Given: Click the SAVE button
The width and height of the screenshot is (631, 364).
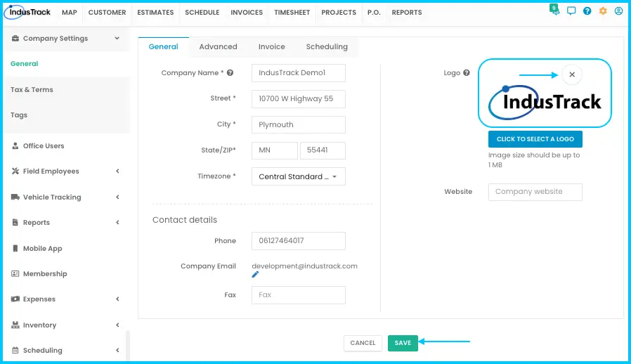Looking at the screenshot, I should pyautogui.click(x=403, y=343).
